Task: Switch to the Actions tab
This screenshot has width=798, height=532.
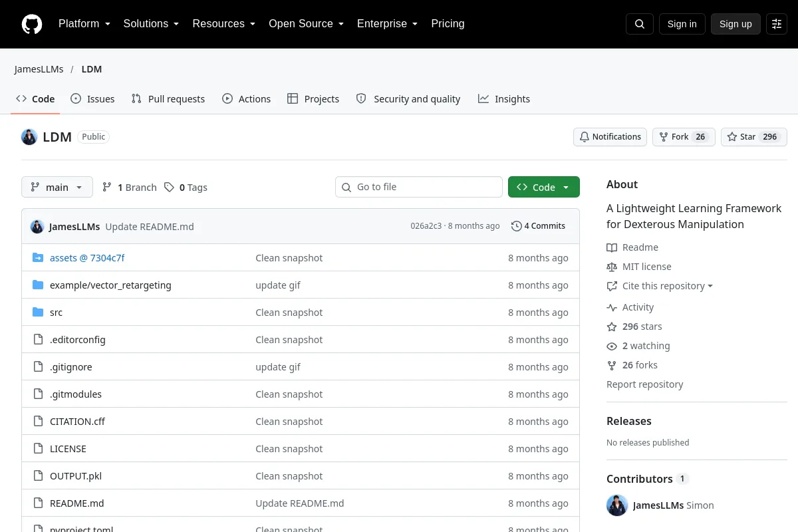Action: (247, 99)
